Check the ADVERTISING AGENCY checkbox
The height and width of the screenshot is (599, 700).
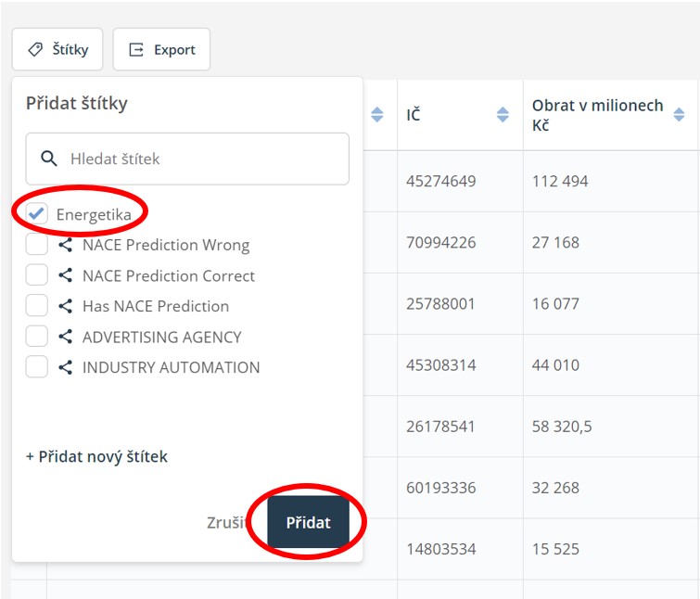click(36, 337)
